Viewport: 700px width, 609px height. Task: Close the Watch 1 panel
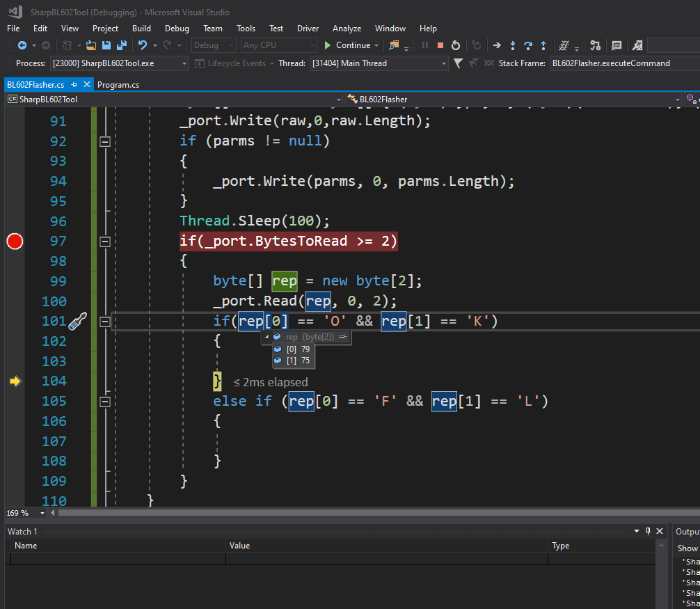(660, 531)
